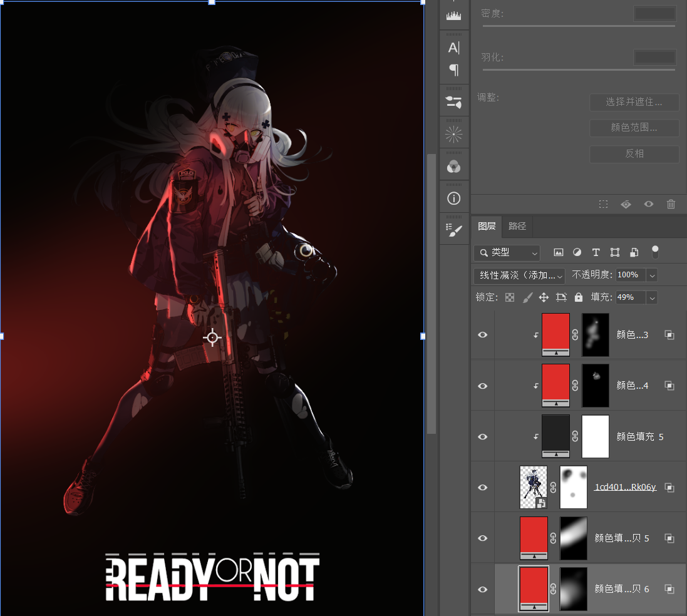Screen dimensions: 687x616
Task: Open the 线性减淡 blend mode dropdown
Action: tap(519, 275)
